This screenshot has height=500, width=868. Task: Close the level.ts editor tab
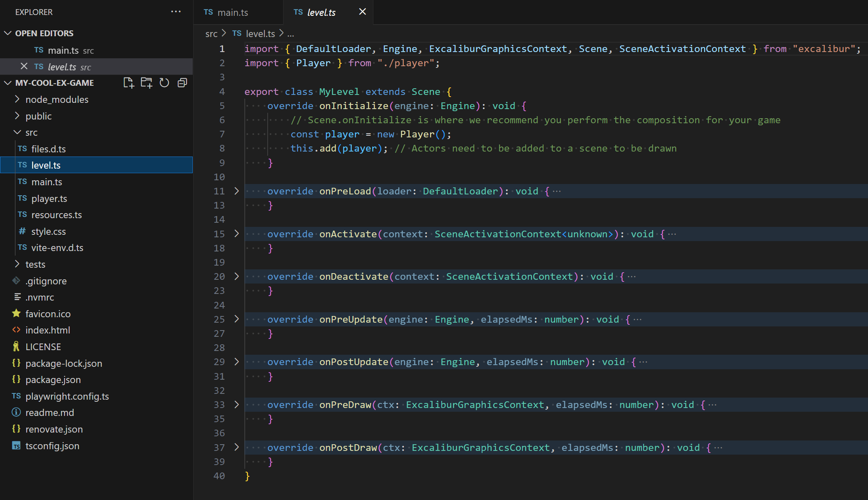click(x=362, y=12)
